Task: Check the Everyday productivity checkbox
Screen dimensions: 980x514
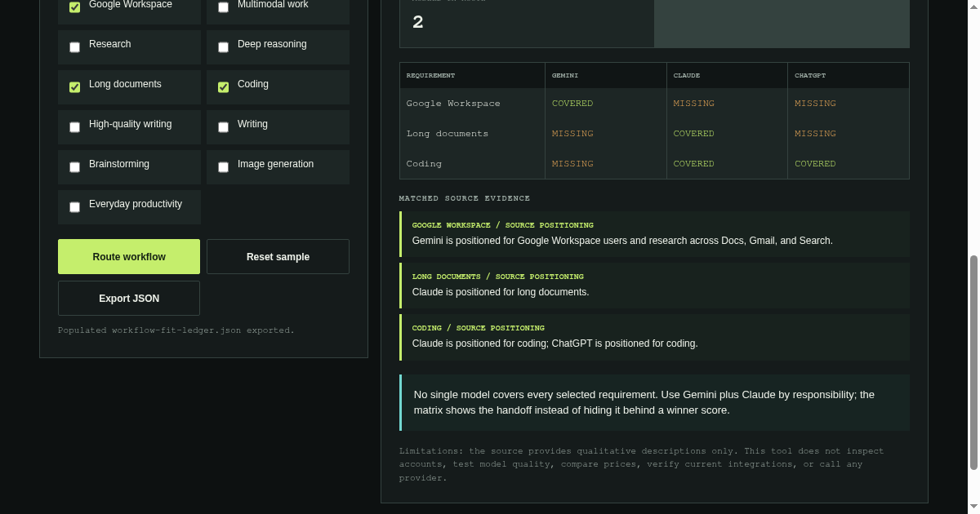Action: [74, 207]
